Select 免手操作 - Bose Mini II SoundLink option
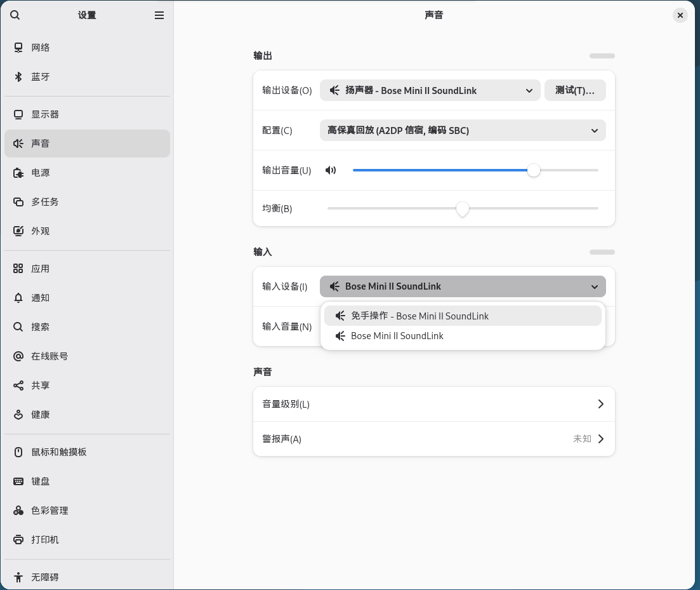This screenshot has height=590, width=700. coord(463,316)
